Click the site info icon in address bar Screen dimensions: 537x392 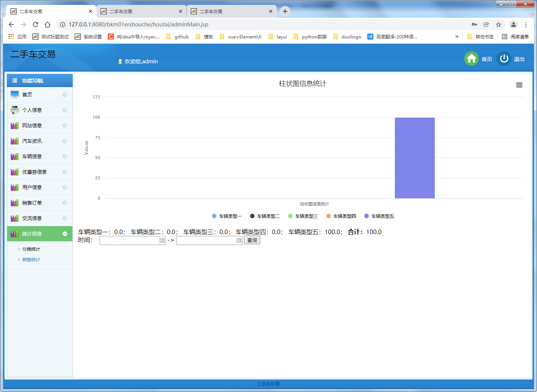point(63,24)
